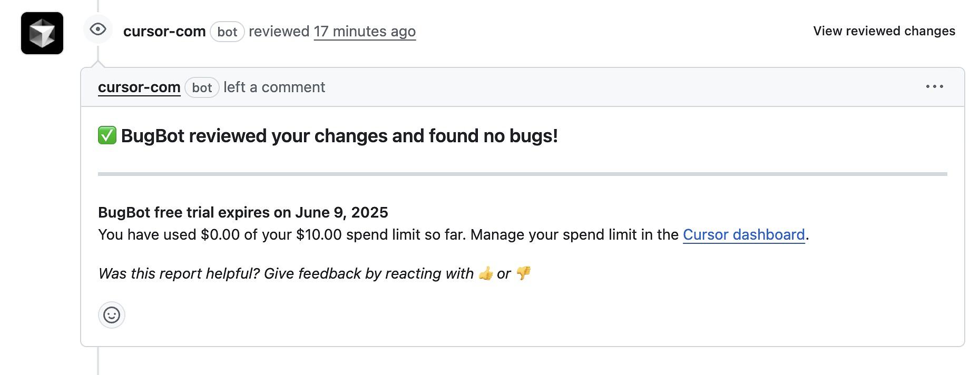
Task: Click the bot badge in comment header
Action: (x=202, y=87)
